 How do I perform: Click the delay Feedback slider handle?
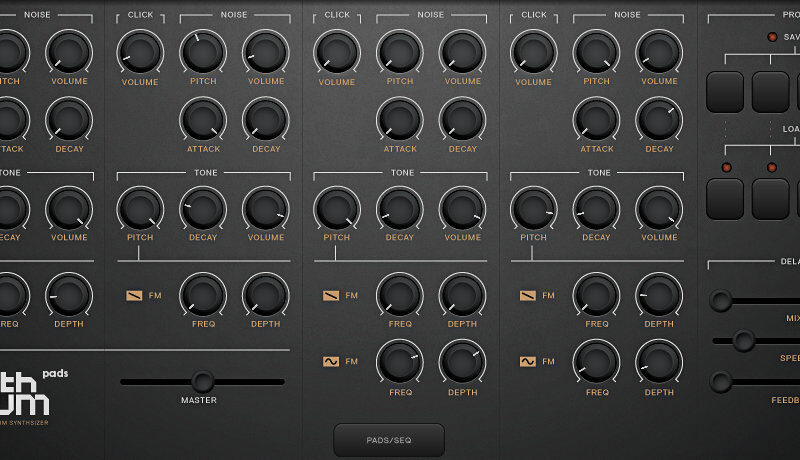point(720,381)
